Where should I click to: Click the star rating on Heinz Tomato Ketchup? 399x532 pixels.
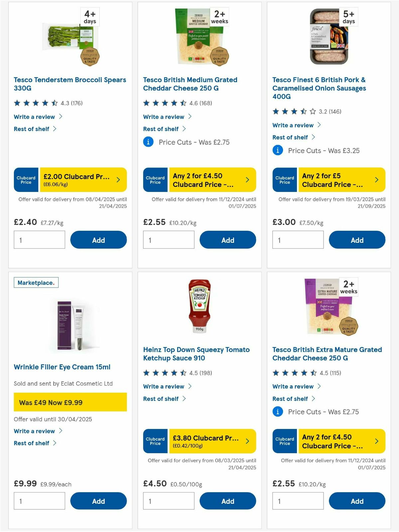pos(165,373)
